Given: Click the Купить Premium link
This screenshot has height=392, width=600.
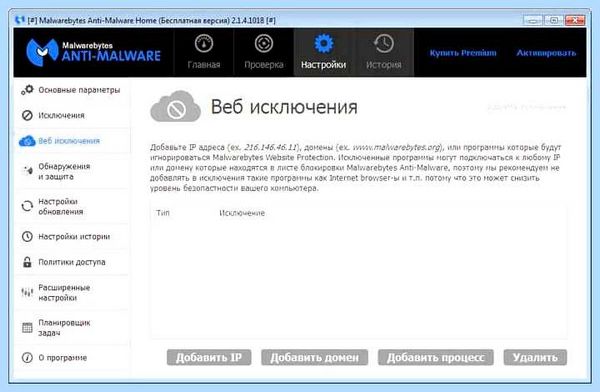Looking at the screenshot, I should [x=463, y=53].
